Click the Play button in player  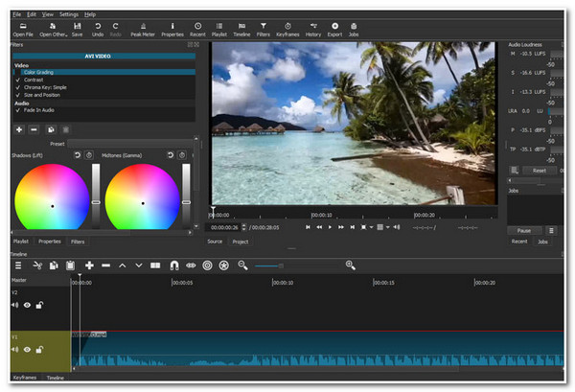coord(330,227)
